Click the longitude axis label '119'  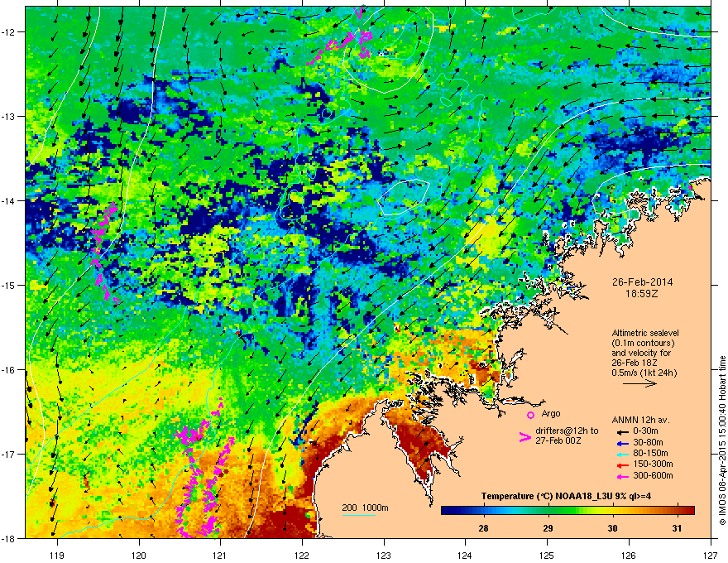(57, 555)
